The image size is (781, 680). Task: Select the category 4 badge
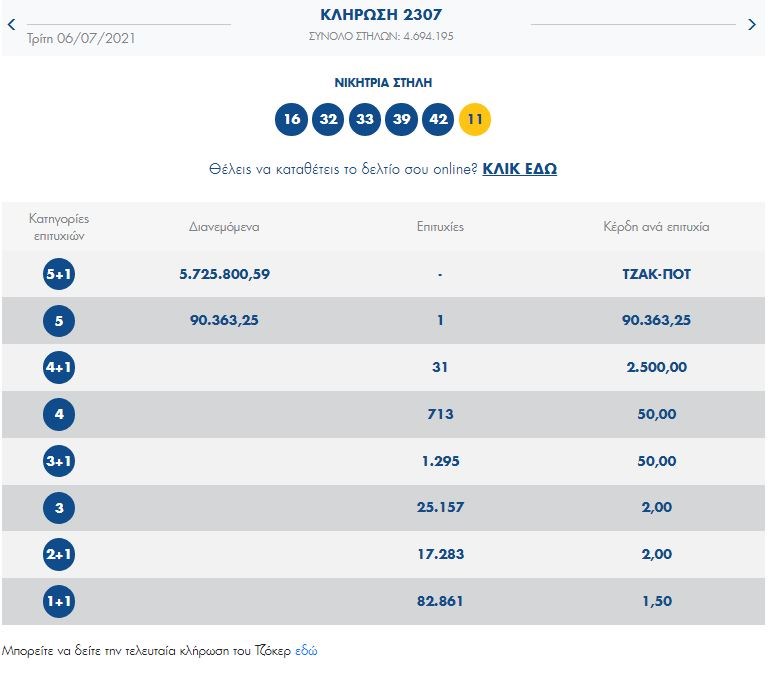59,414
